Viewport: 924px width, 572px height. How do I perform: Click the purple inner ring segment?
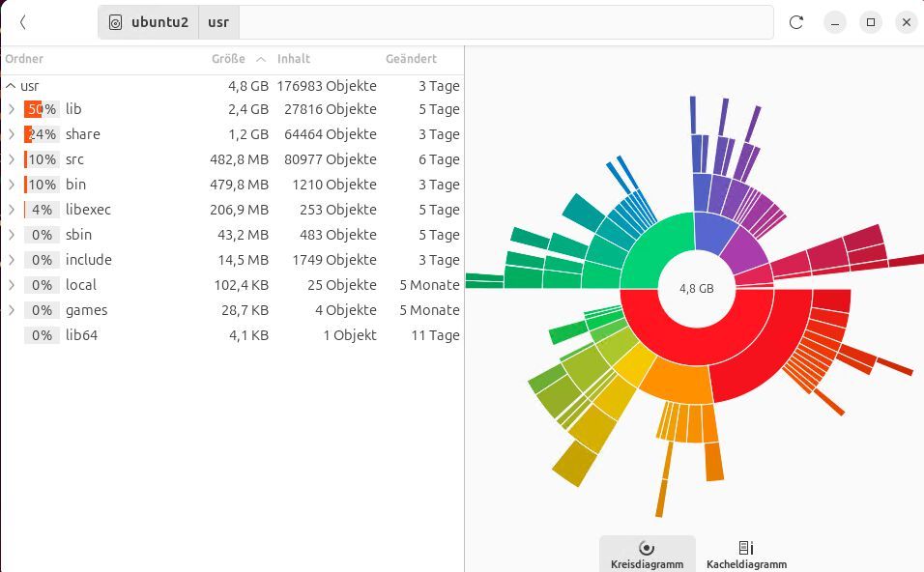743,252
